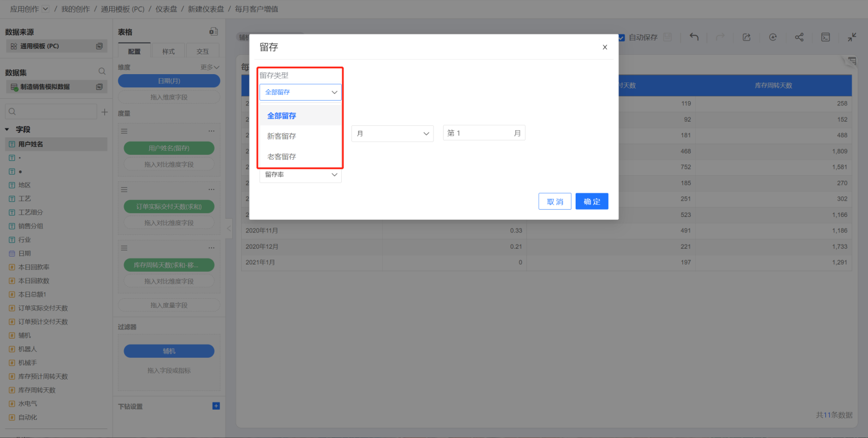Screen dimensions: 868x438
Task: Switch to the 样式 tab
Action: (169, 51)
